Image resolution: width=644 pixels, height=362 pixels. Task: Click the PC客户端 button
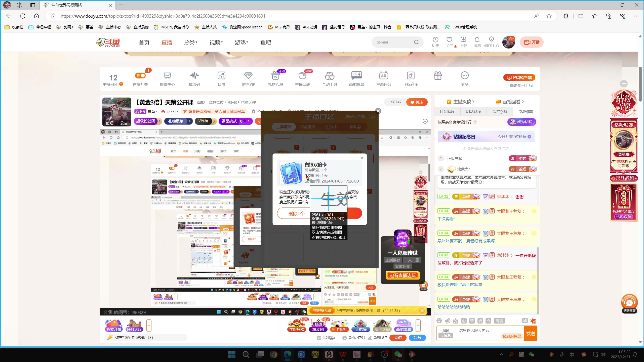pyautogui.click(x=519, y=77)
